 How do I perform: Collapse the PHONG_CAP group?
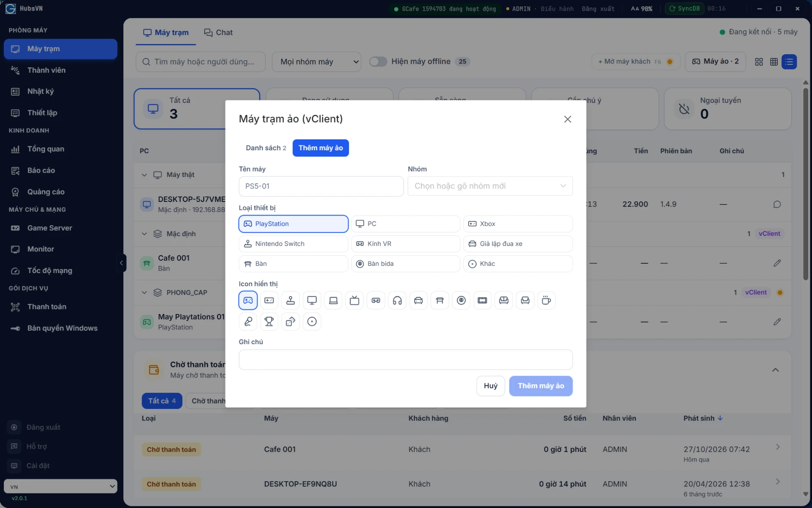tap(144, 293)
